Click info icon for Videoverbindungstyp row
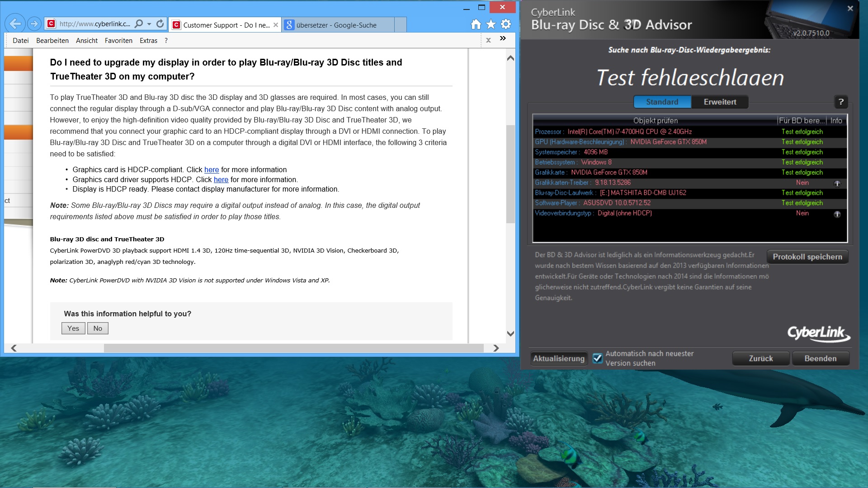The height and width of the screenshot is (488, 868). click(x=837, y=214)
